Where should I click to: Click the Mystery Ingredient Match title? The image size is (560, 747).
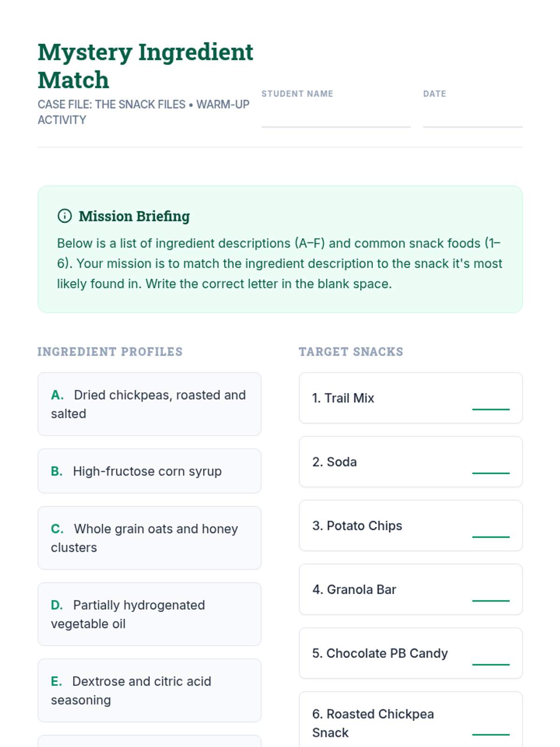(145, 66)
